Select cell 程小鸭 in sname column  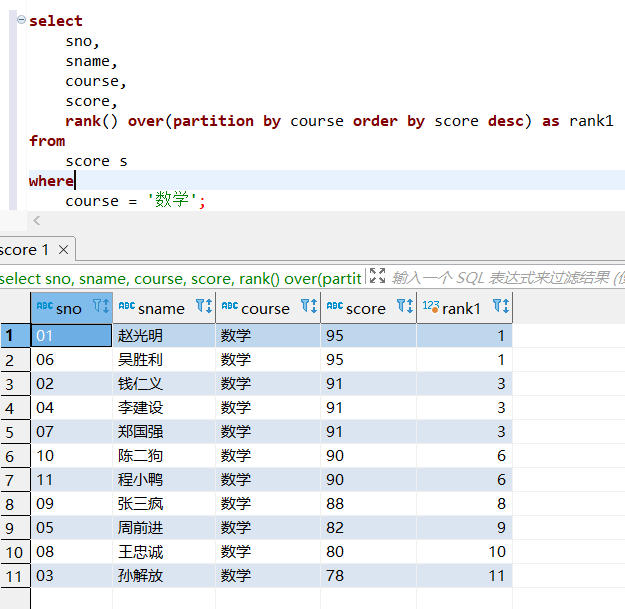point(164,480)
